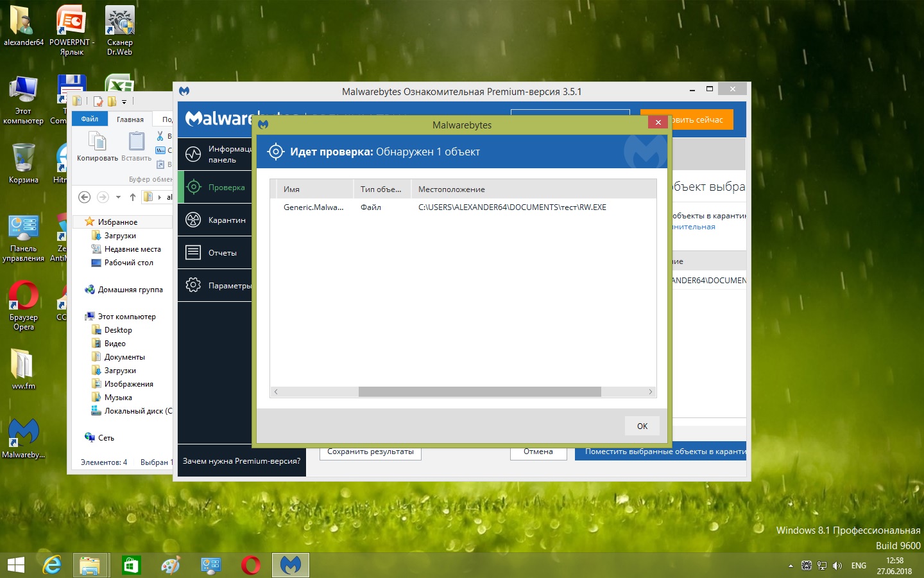The image size is (924, 578).
Task: Click the Тип объекта column header
Action: (382, 189)
